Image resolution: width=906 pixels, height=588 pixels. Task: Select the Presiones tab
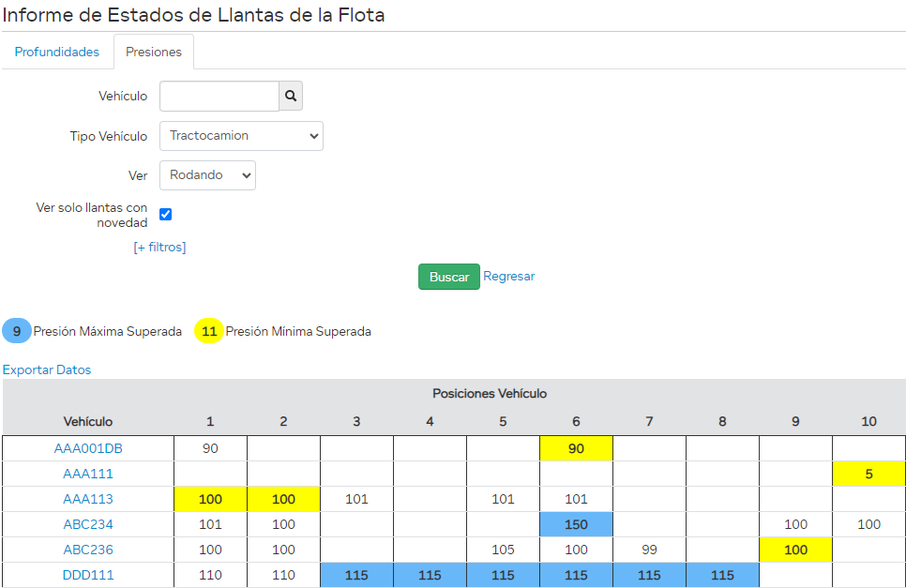[153, 52]
